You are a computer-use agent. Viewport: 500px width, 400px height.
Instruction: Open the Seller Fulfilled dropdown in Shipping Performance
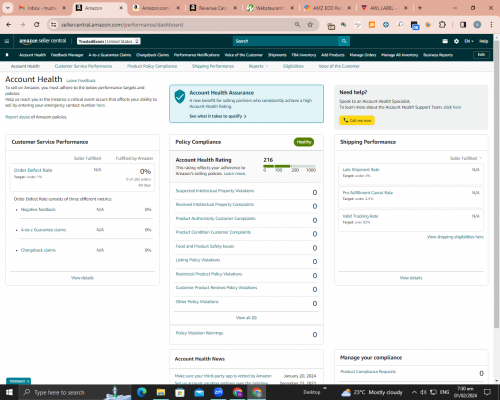tap(466, 158)
